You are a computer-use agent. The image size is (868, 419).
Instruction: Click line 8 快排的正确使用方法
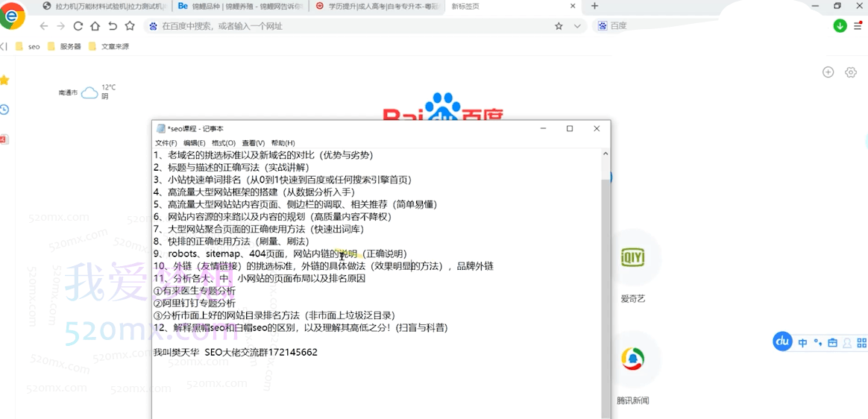click(x=231, y=242)
